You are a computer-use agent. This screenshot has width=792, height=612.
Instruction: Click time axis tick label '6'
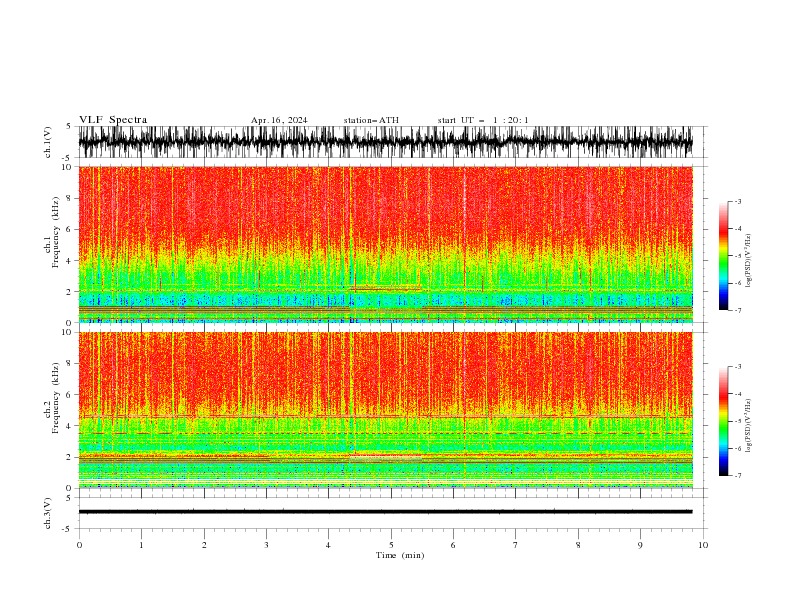453,545
